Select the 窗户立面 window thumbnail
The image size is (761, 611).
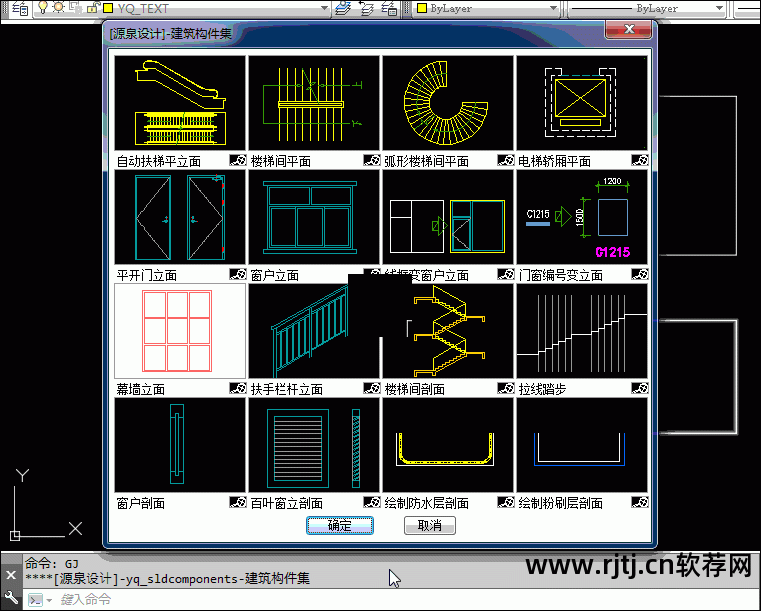click(x=314, y=217)
